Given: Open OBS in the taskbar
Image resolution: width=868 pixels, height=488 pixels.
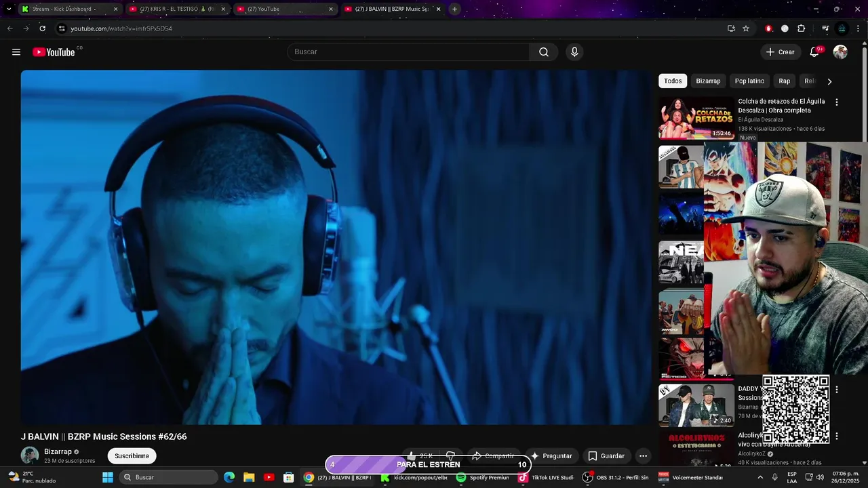Looking at the screenshot, I should click(x=616, y=477).
